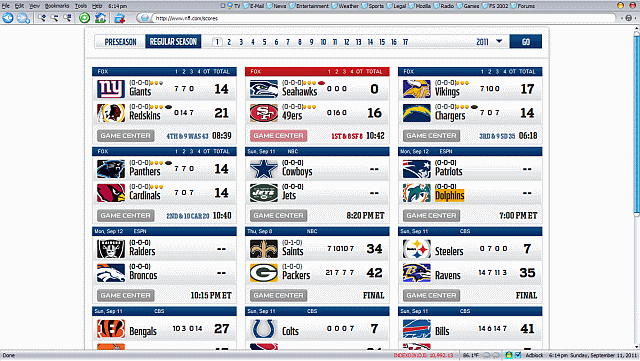
Task: Click the Vikings team logo
Action: click(416, 89)
